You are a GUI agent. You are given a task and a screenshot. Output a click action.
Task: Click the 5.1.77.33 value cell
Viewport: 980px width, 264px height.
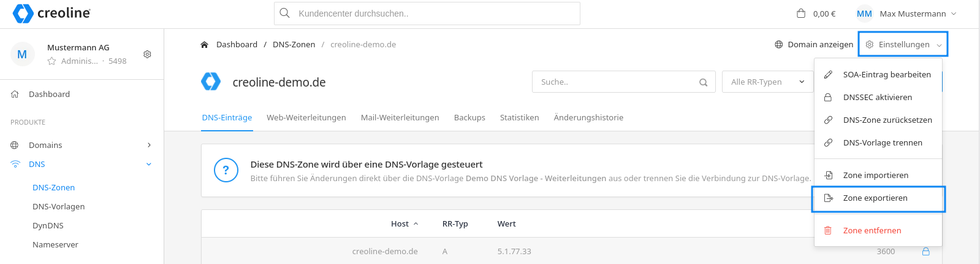click(514, 251)
